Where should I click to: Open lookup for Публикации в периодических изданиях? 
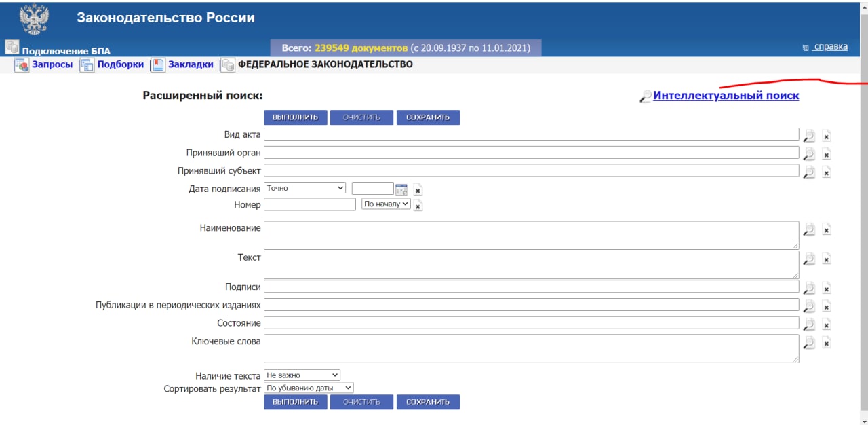(808, 306)
